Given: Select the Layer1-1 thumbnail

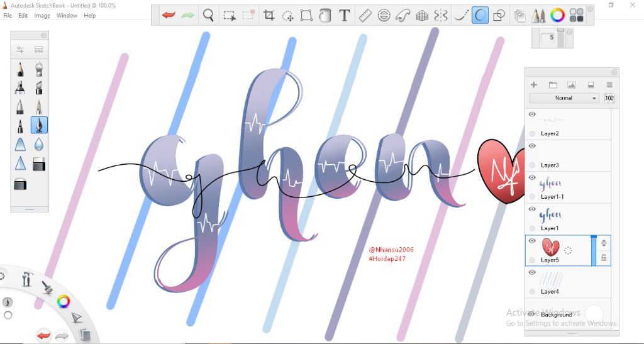Looking at the screenshot, I should 550,184.
